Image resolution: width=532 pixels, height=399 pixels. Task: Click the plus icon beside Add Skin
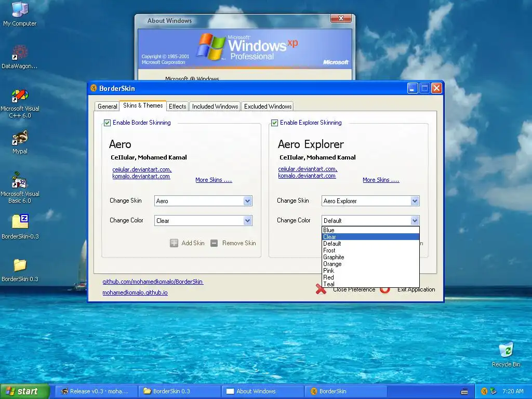pyautogui.click(x=174, y=243)
